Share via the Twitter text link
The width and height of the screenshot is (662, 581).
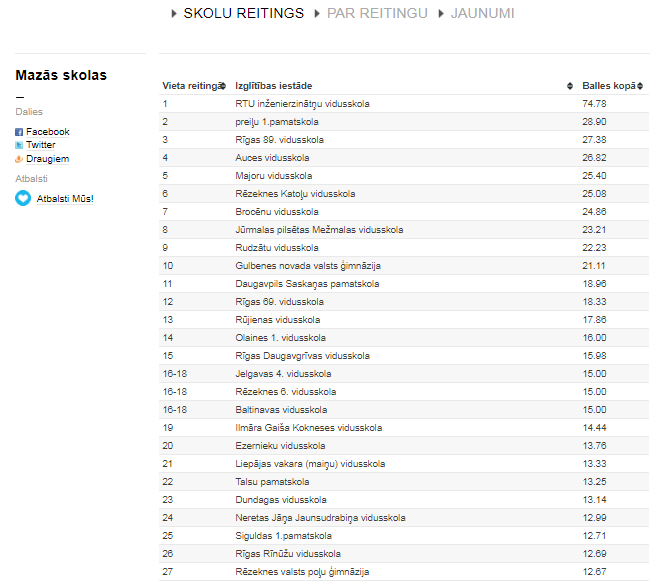(x=41, y=145)
